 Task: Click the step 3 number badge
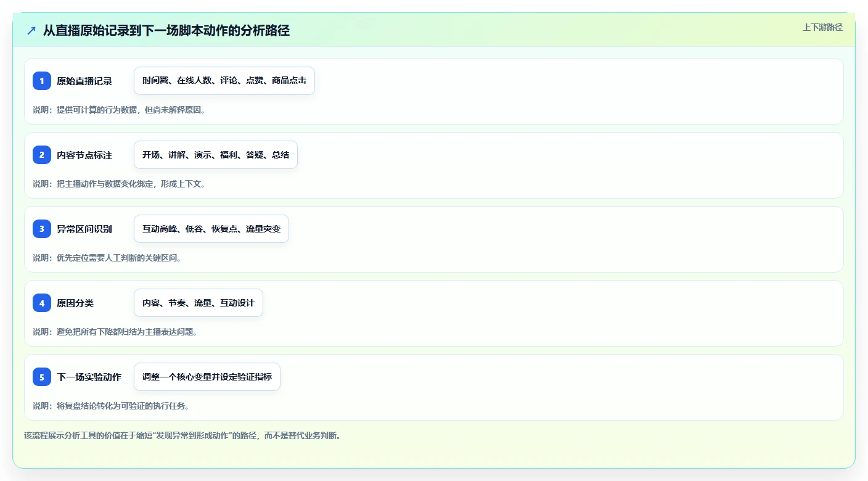tap(42, 229)
